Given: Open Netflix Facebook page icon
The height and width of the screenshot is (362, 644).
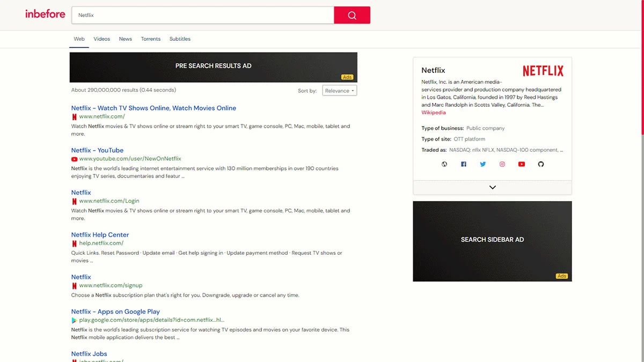Looking at the screenshot, I should pos(464,164).
